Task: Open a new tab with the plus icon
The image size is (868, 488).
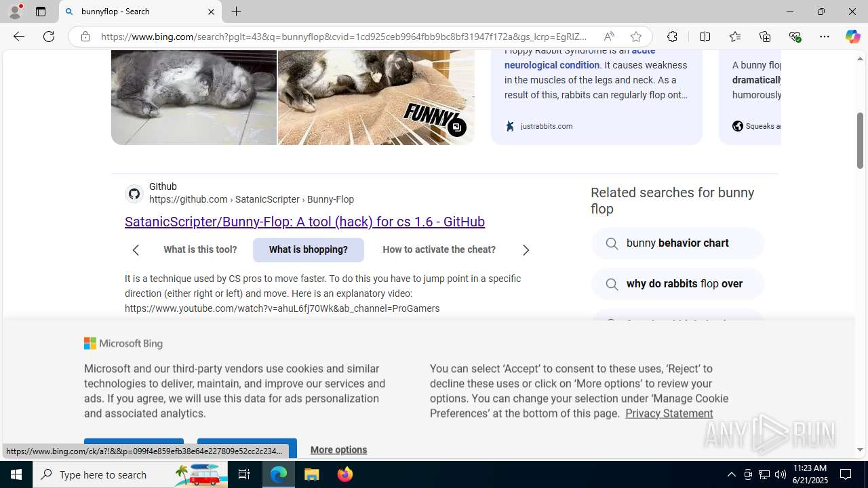Action: (x=236, y=12)
